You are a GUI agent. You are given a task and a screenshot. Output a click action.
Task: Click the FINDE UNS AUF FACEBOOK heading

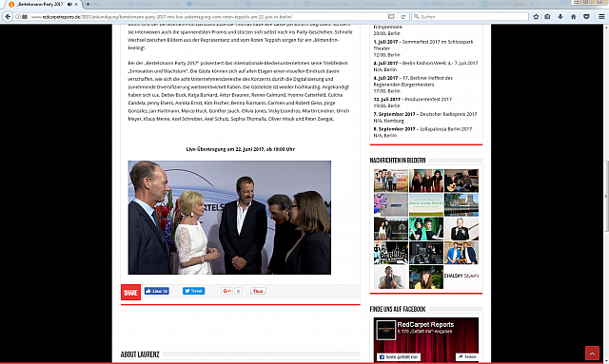[398, 309]
